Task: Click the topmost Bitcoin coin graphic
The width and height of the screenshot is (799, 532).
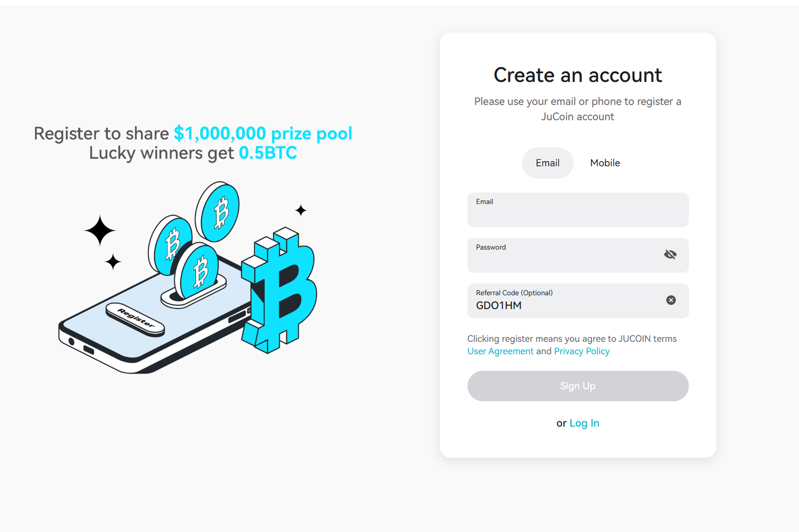Action: point(217,212)
